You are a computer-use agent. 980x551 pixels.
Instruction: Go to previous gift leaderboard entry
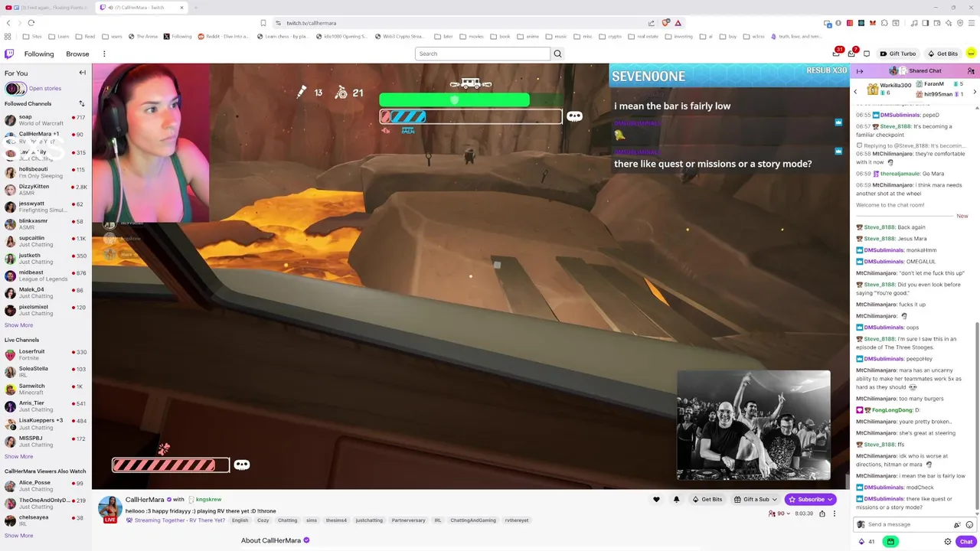coord(856,92)
